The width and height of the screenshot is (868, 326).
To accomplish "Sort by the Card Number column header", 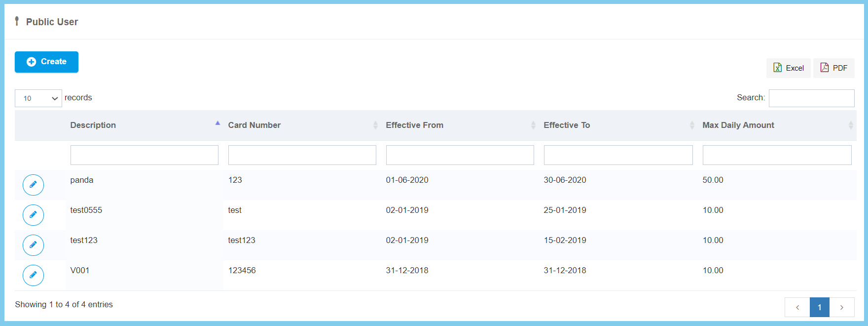I will [x=254, y=125].
